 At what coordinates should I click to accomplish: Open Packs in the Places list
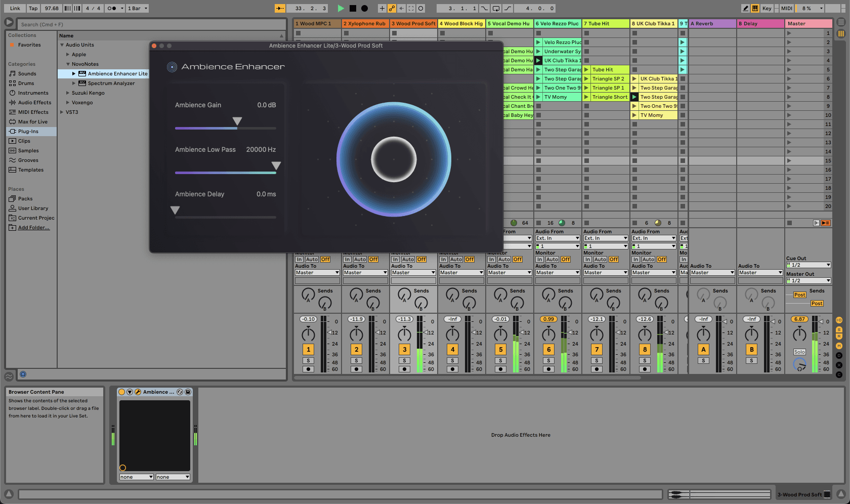[25, 199]
